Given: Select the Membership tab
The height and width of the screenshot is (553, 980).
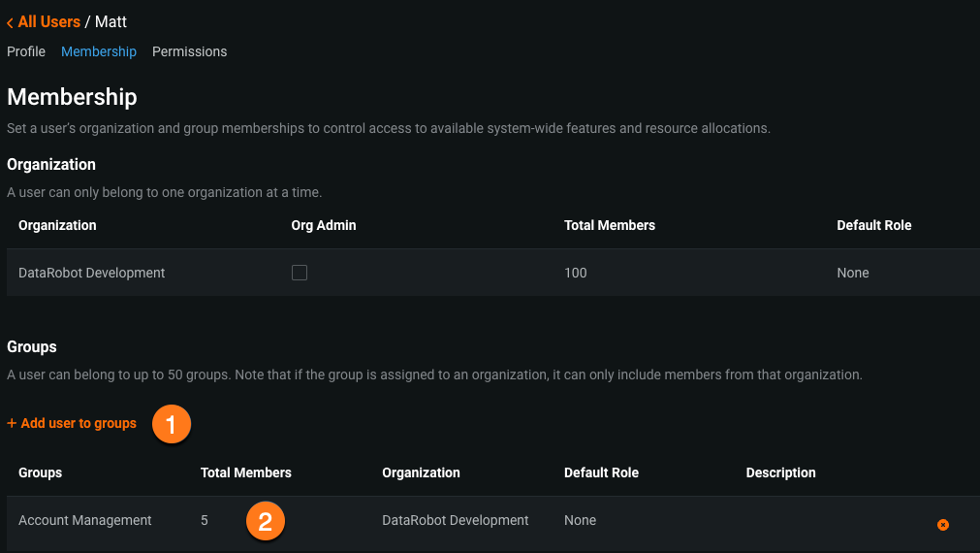Looking at the screenshot, I should [99, 51].
